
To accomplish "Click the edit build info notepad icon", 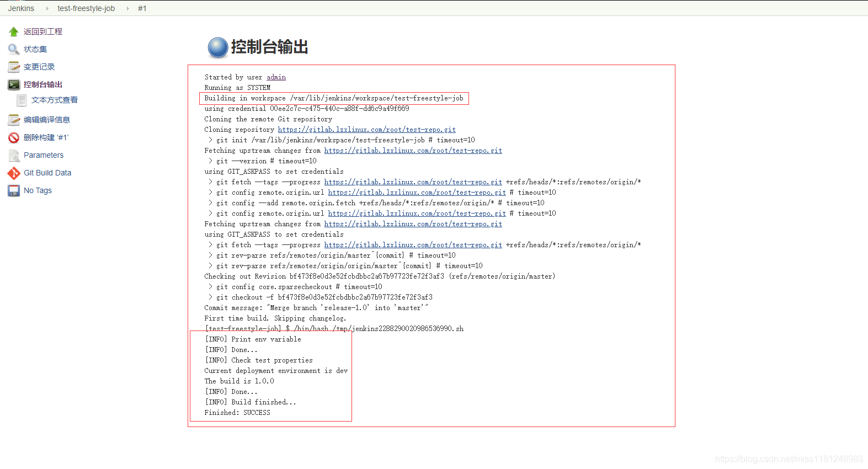I will click(14, 120).
